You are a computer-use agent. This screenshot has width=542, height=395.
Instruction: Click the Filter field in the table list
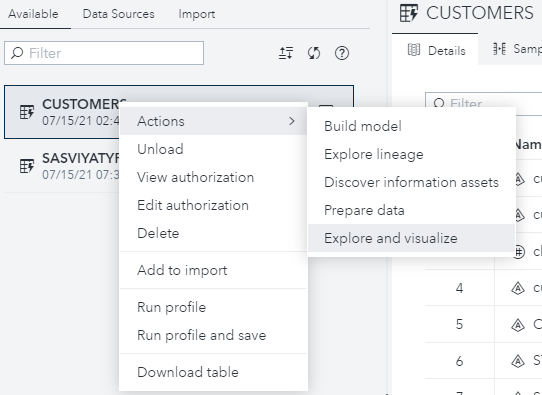(104, 53)
